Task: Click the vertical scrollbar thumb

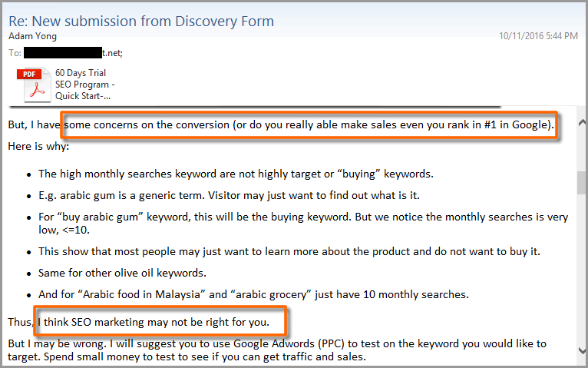Action: point(583,182)
